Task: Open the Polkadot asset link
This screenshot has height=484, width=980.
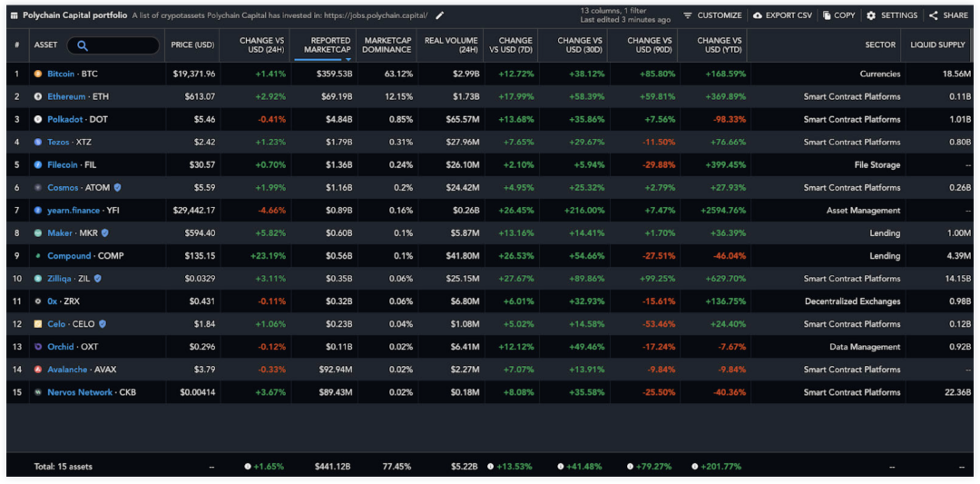Action: tap(66, 119)
